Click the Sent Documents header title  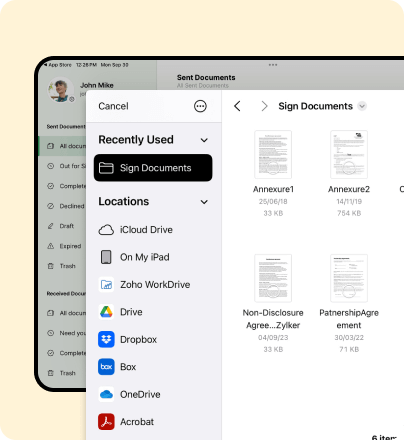click(206, 77)
